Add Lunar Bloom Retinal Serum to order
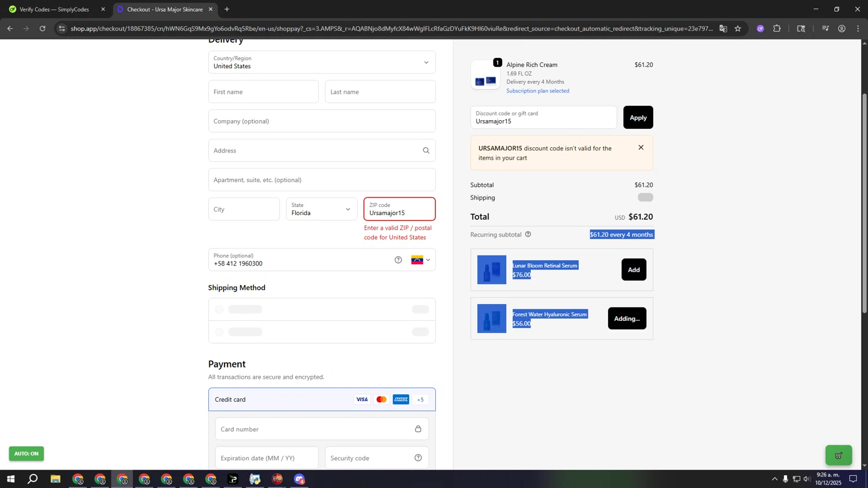 (x=634, y=269)
